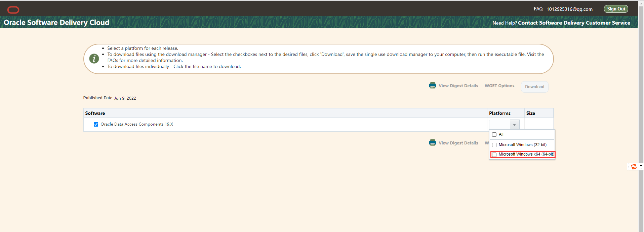Check Microsoft Windows x64 (64-bit) checkbox

494,155
